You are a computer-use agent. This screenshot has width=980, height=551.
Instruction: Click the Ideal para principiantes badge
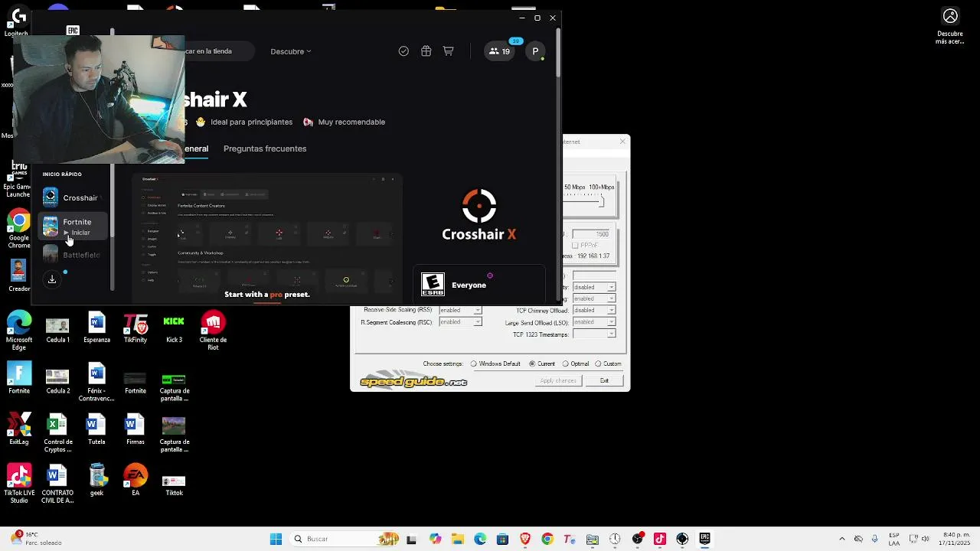tap(244, 122)
